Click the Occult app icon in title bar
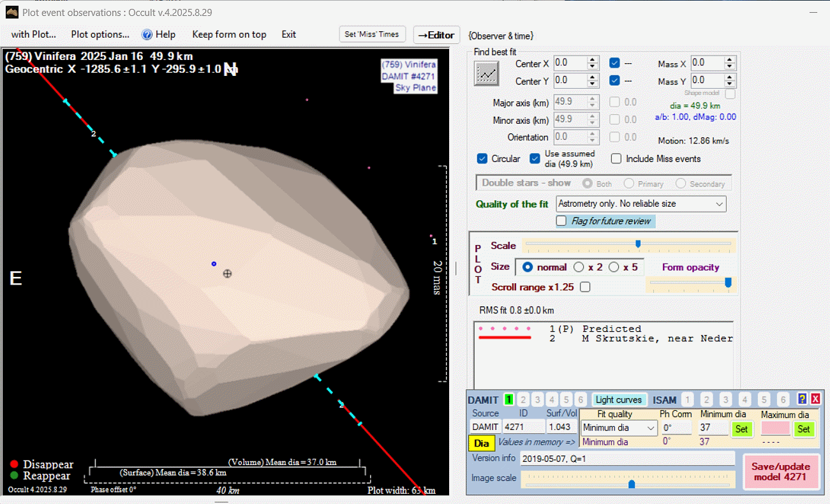830x504 pixels. pyautogui.click(x=11, y=11)
